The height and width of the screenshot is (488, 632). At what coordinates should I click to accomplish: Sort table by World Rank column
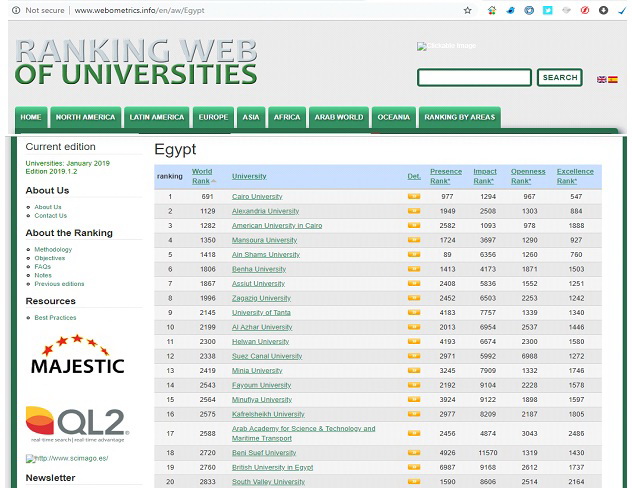click(203, 177)
